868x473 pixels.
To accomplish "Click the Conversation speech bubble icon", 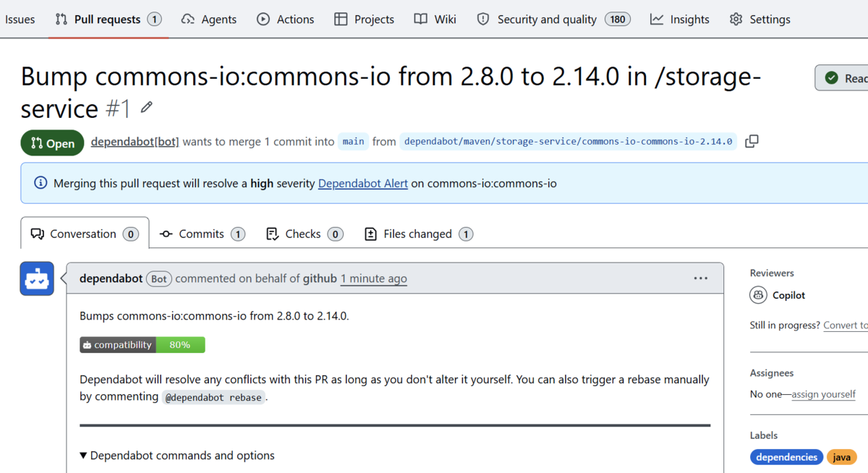I will 37,234.
